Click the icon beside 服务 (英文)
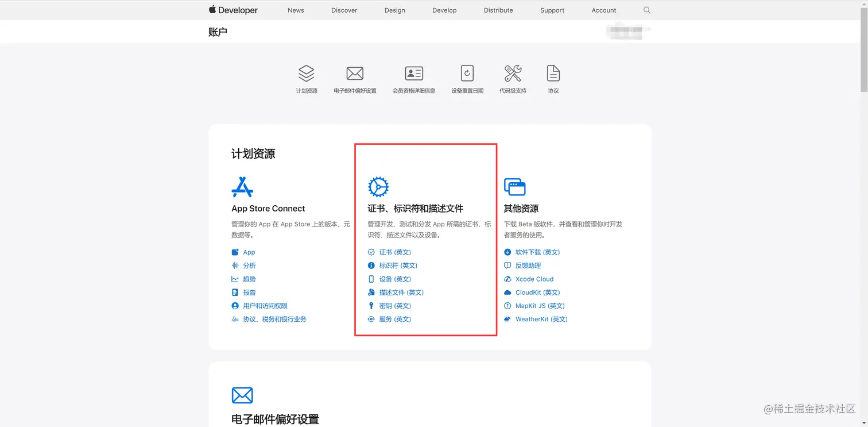Image resolution: width=868 pixels, height=427 pixels. pos(371,320)
